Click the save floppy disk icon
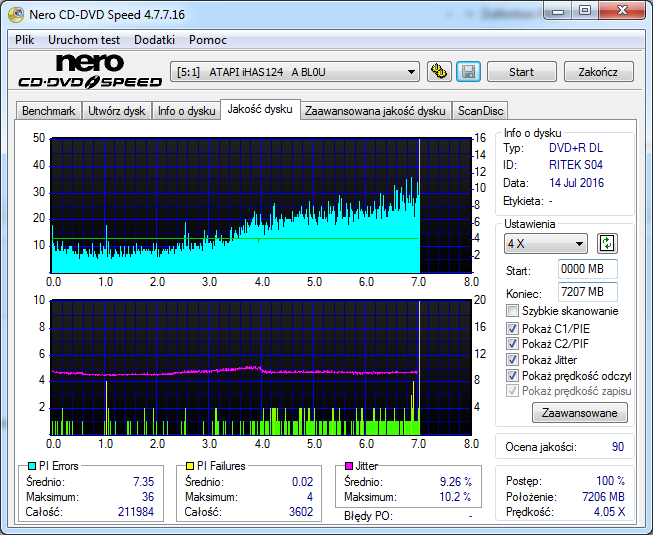653x535 pixels. click(x=469, y=72)
